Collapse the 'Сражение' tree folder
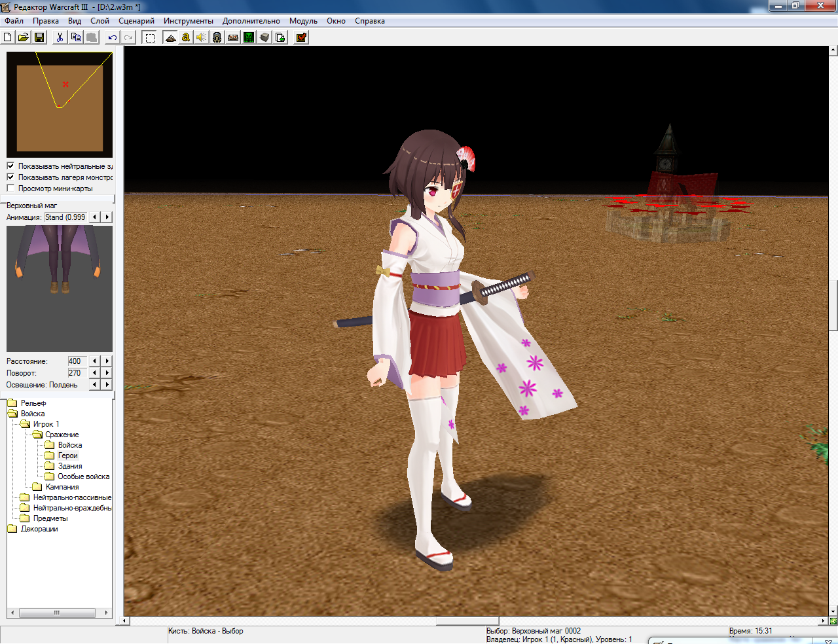The image size is (838, 644). coord(37,435)
